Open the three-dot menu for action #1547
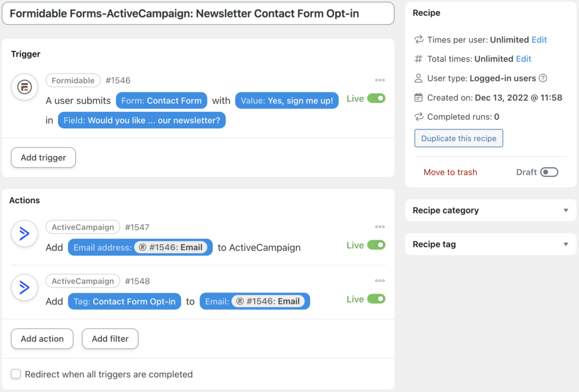Image resolution: width=579 pixels, height=392 pixels. pos(379,227)
